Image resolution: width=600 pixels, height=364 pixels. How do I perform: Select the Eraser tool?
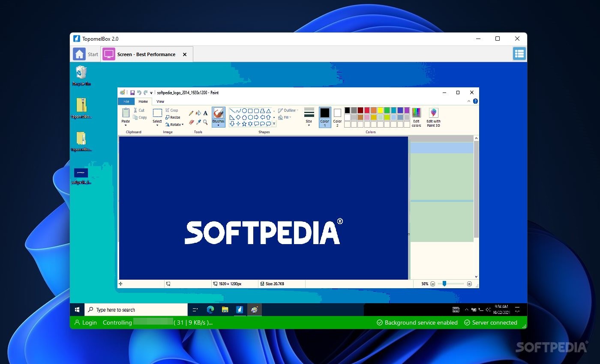click(x=192, y=122)
